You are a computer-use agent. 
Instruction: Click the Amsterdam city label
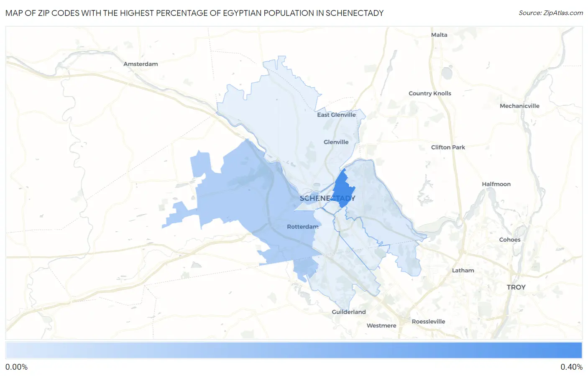tap(141, 64)
